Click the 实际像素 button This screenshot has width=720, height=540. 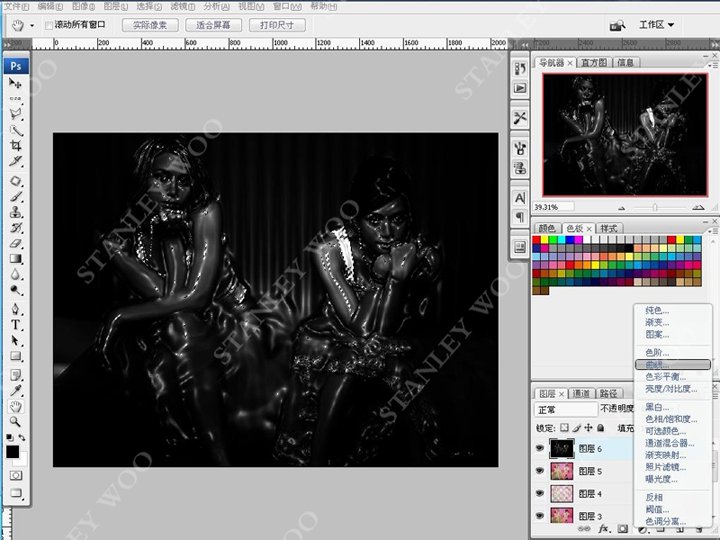point(150,25)
